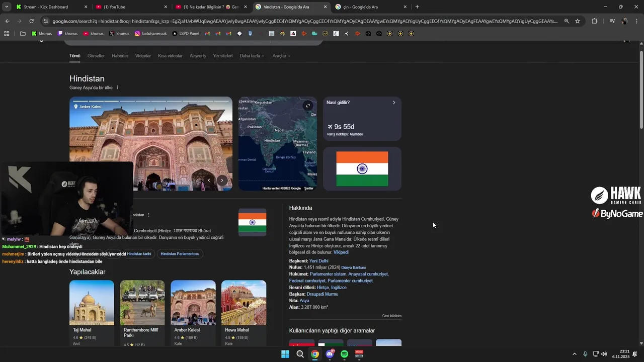
Task: Open the Nasıl gidilir? chevron
Action: click(394, 103)
